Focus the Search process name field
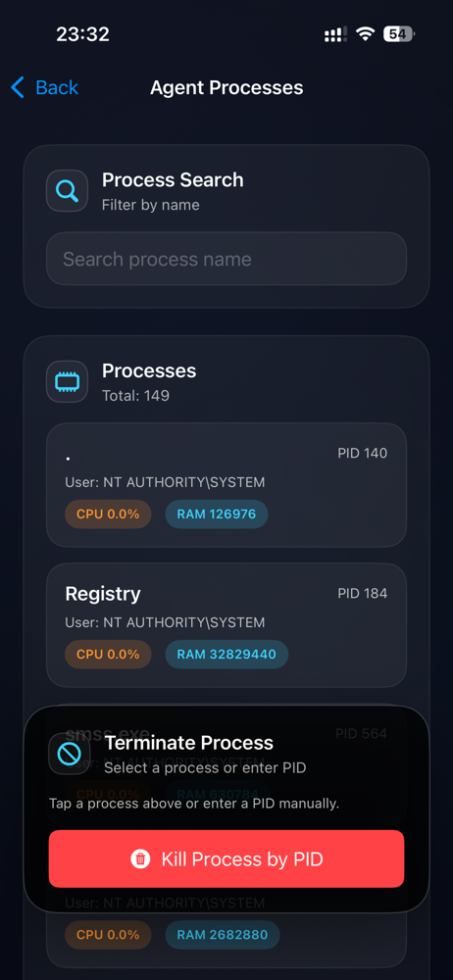This screenshot has width=453, height=980. [226, 259]
